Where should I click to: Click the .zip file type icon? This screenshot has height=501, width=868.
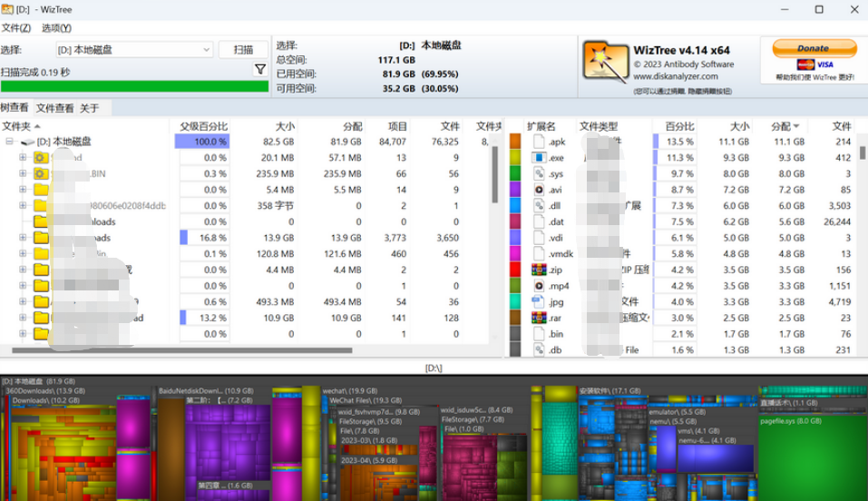click(x=539, y=270)
